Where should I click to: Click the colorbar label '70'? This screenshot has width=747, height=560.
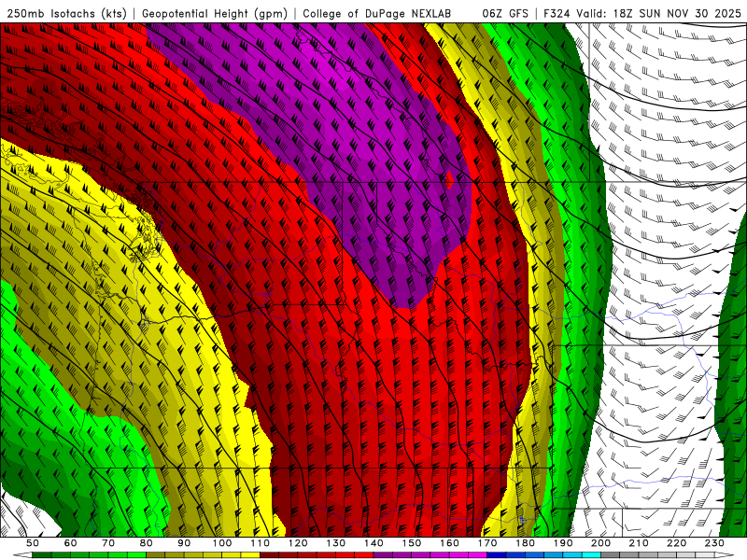point(108,543)
